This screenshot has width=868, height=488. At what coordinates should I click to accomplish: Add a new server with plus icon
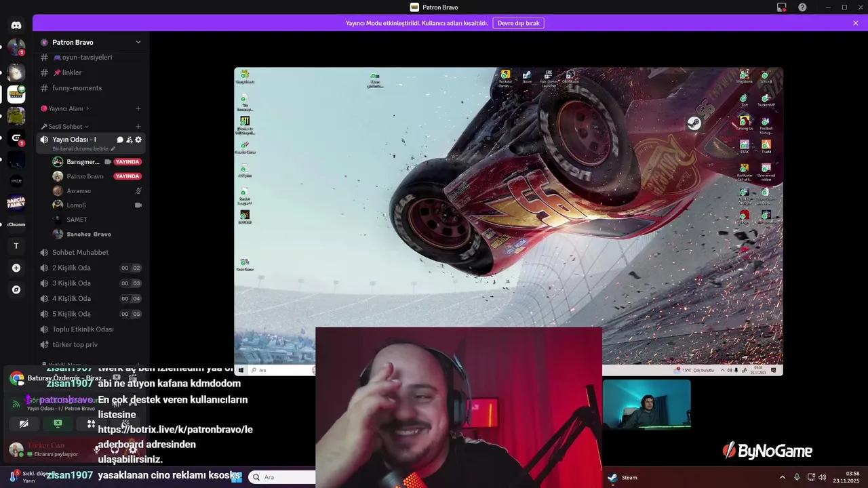pyautogui.click(x=16, y=268)
